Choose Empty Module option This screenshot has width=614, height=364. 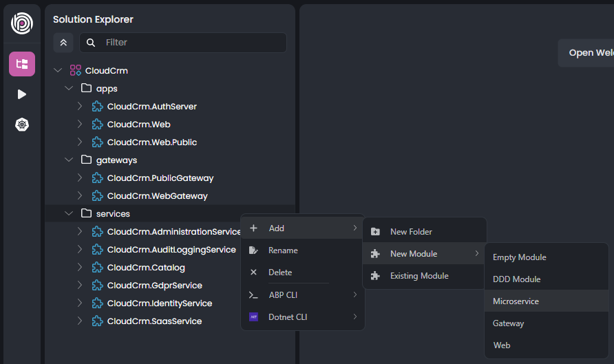coord(547,257)
